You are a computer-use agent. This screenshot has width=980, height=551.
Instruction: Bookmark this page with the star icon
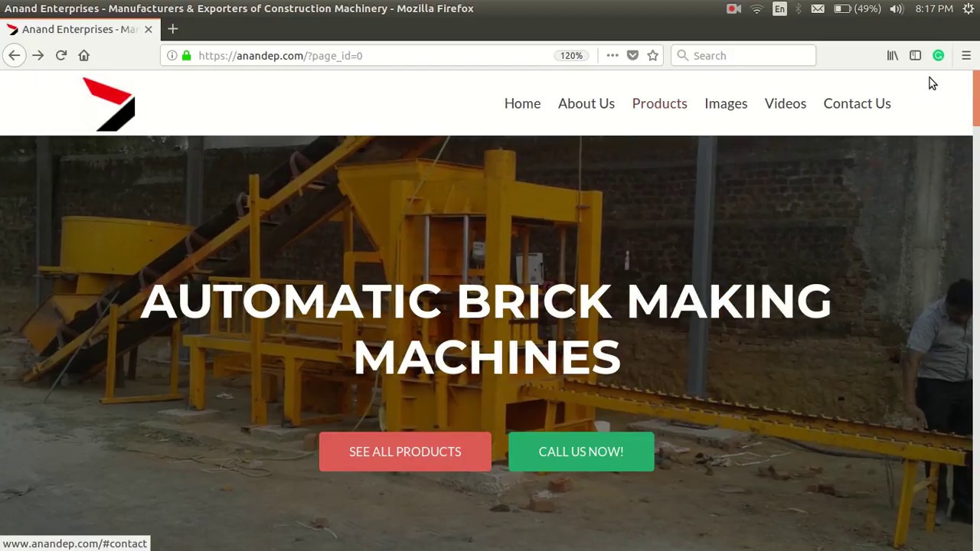point(653,55)
